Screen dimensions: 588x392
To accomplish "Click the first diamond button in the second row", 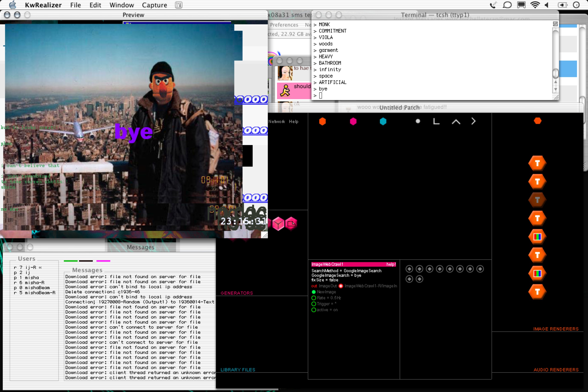I will click(409, 279).
